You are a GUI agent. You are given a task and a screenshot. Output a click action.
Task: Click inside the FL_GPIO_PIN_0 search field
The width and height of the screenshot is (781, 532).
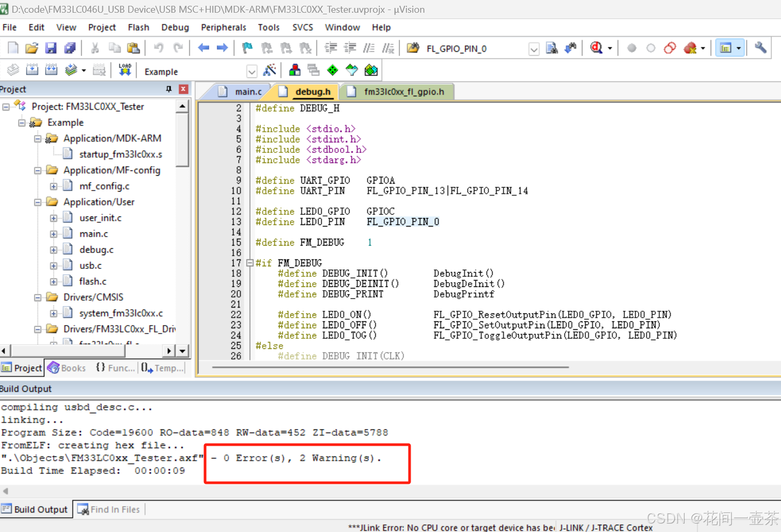point(475,49)
